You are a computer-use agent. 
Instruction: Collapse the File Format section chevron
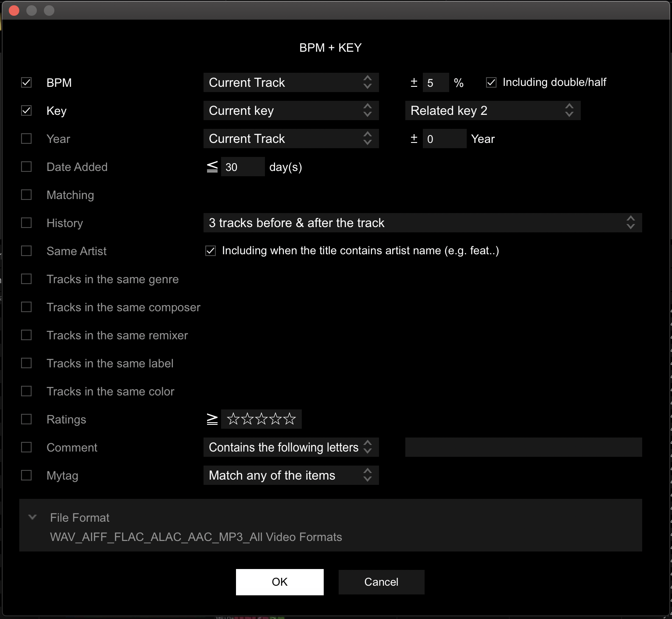(x=32, y=517)
